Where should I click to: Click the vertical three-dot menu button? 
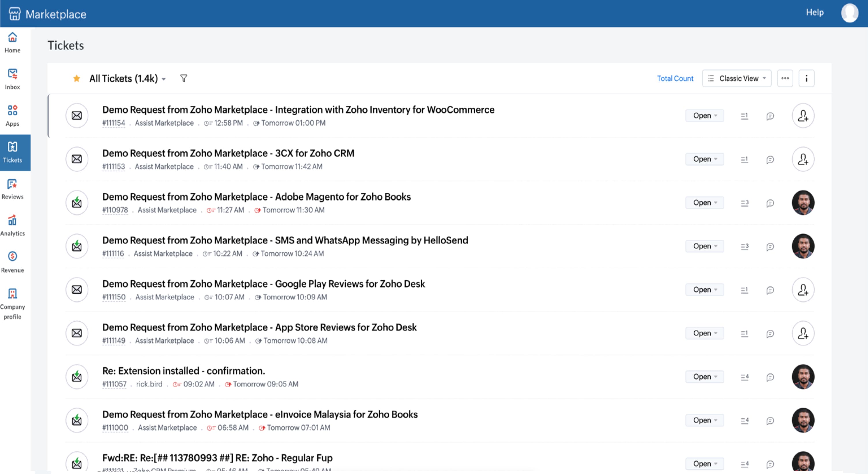pos(806,78)
